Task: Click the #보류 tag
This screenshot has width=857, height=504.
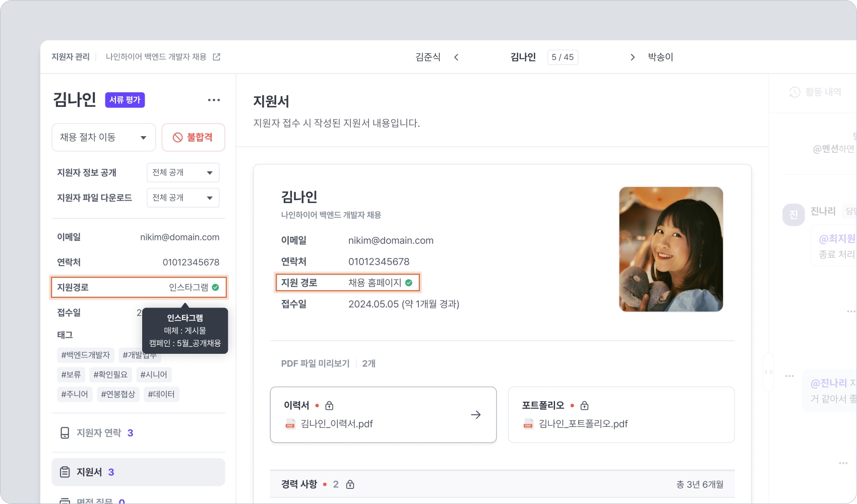Action: [71, 374]
